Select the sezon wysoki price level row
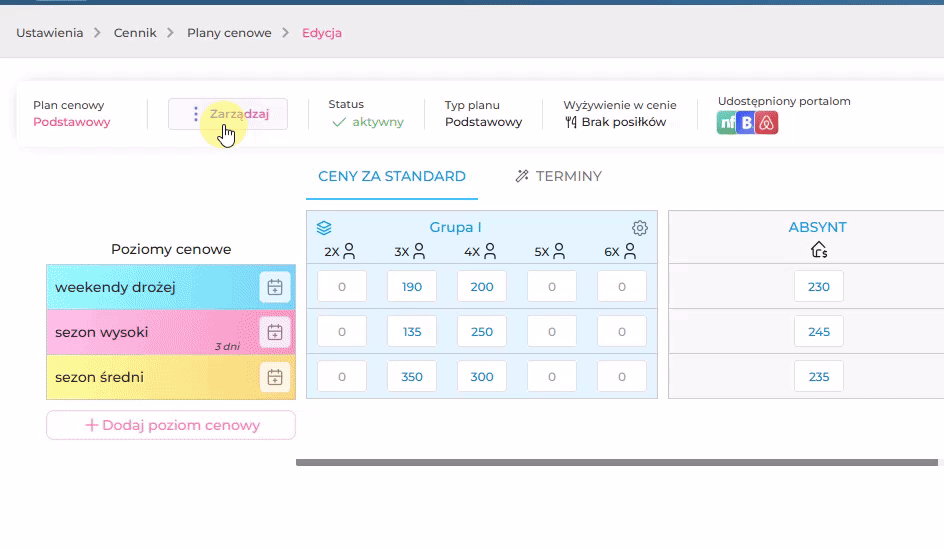This screenshot has width=944, height=550. (x=171, y=332)
